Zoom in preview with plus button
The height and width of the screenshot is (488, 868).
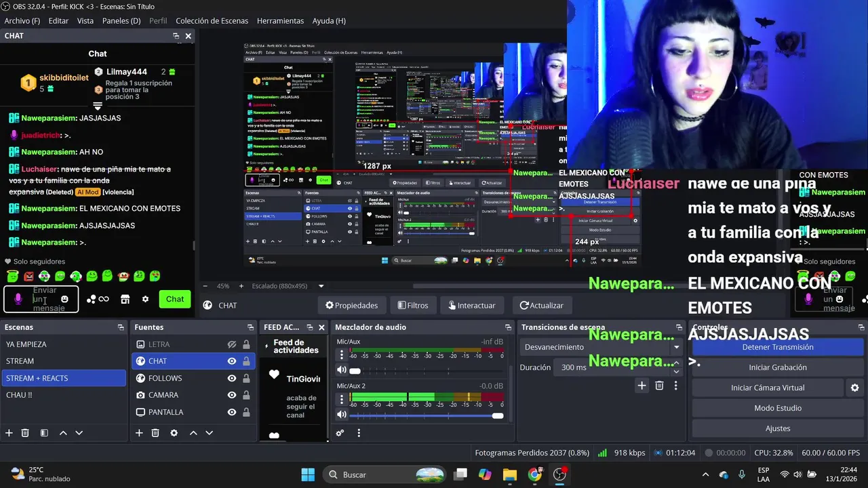[241, 286]
